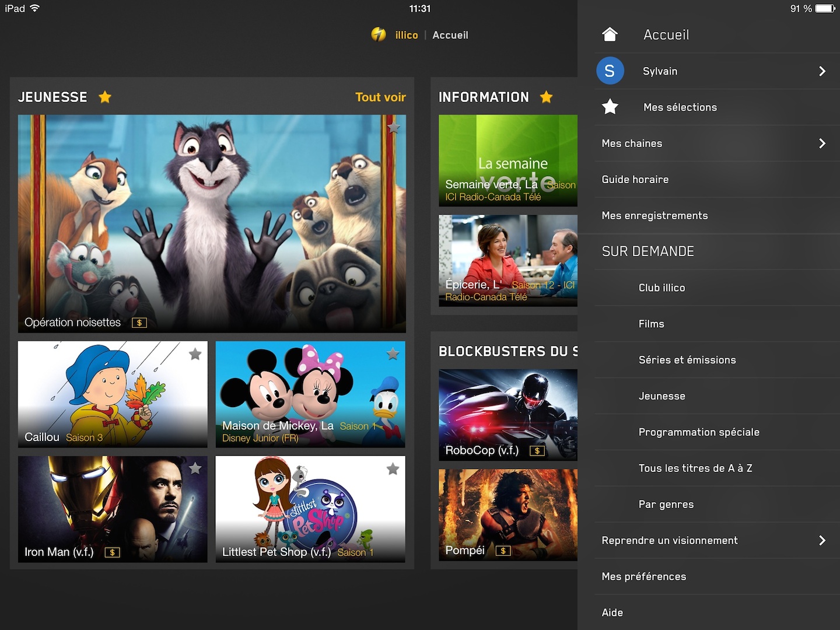Tap the illico lightning bolt logo
The image size is (840, 630).
(x=379, y=35)
